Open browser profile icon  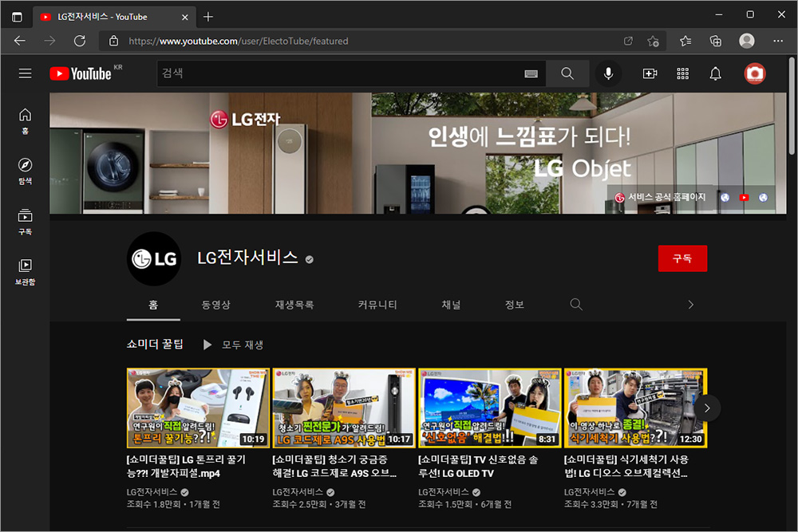pyautogui.click(x=747, y=41)
